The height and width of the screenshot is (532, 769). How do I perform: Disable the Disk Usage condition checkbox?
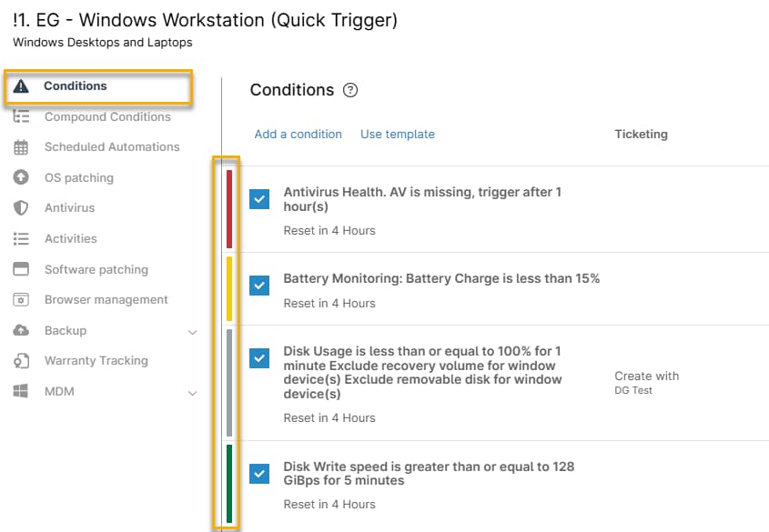[x=260, y=358]
